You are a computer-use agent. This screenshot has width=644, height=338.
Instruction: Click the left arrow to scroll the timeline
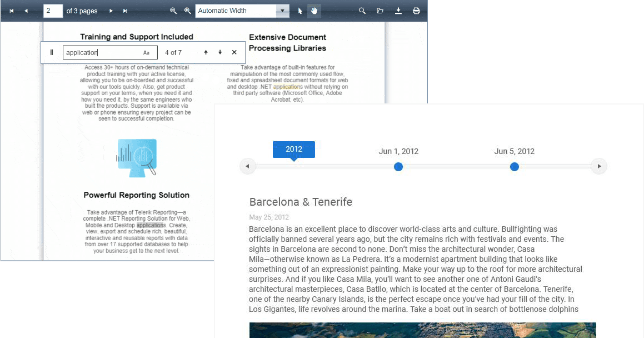click(247, 166)
